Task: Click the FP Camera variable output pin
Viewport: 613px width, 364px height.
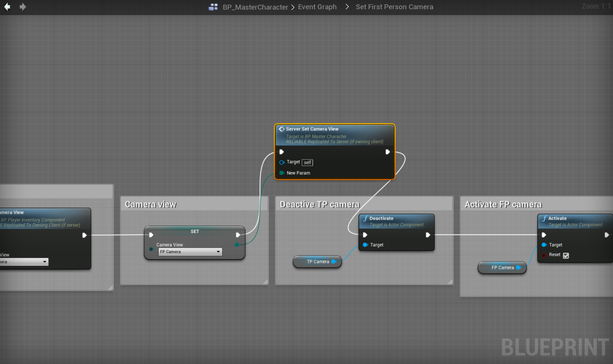Action: pyautogui.click(x=518, y=267)
